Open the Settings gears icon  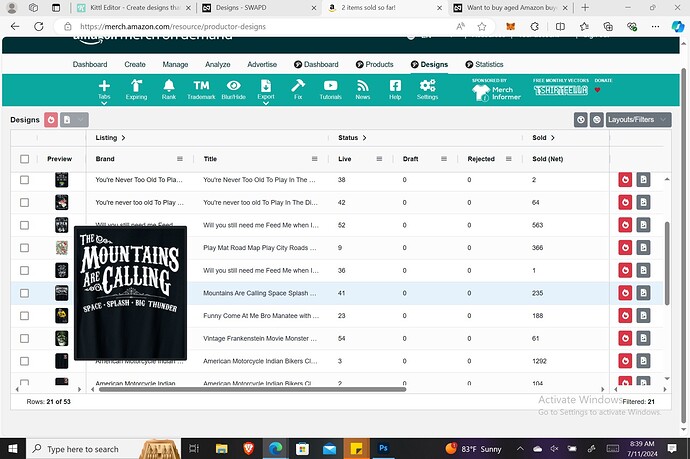click(x=427, y=89)
